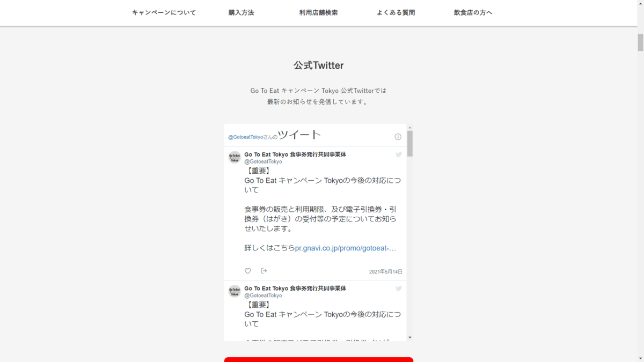
Task: Click first tweet's Go To Eat Tokyo avatar
Action: (235, 157)
